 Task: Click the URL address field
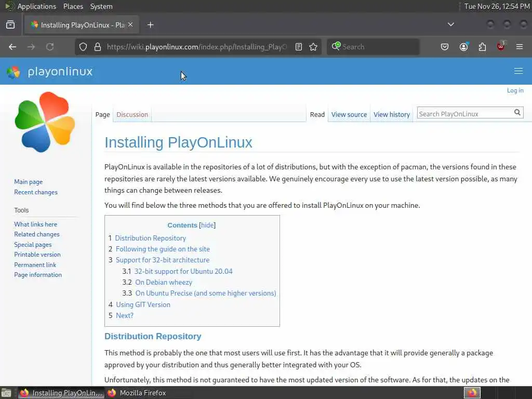point(197,47)
